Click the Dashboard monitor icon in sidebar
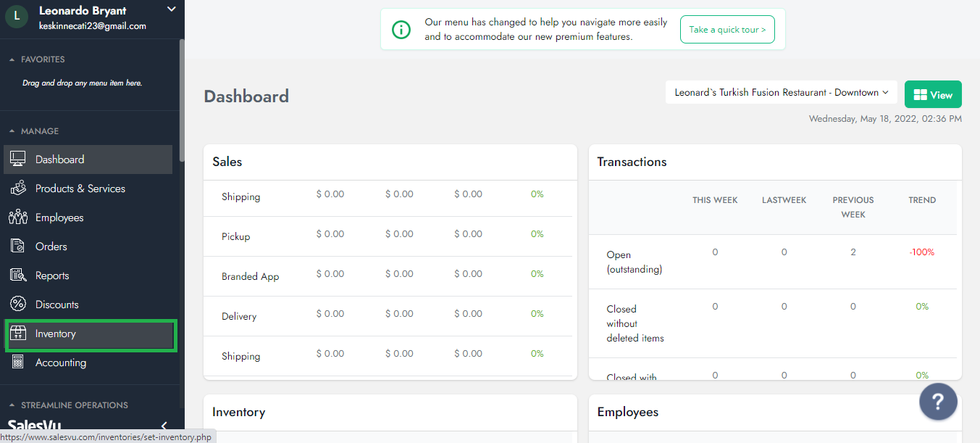 pos(18,160)
